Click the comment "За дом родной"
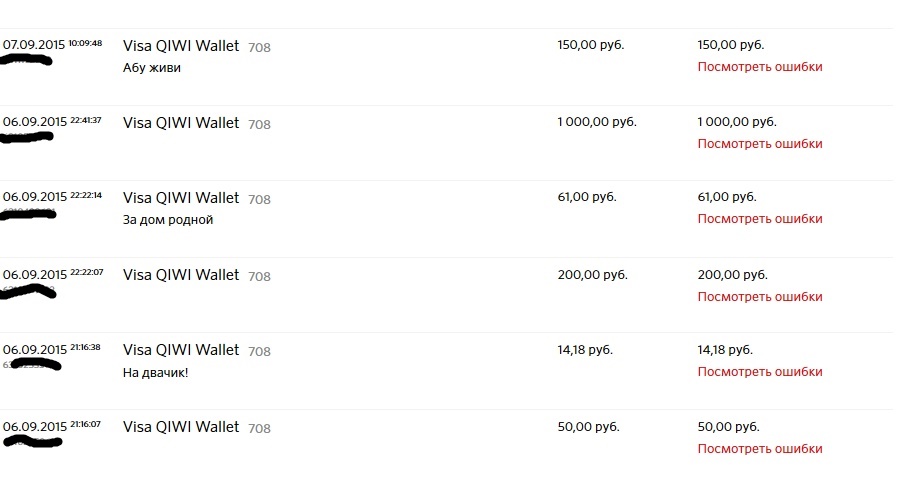Image resolution: width=905 pixels, height=480 pixels. [x=168, y=220]
